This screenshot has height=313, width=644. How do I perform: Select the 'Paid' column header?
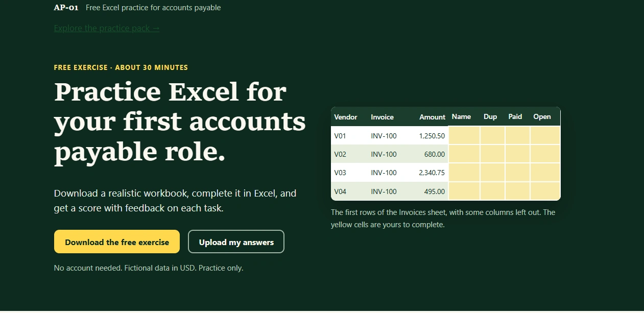515,116
